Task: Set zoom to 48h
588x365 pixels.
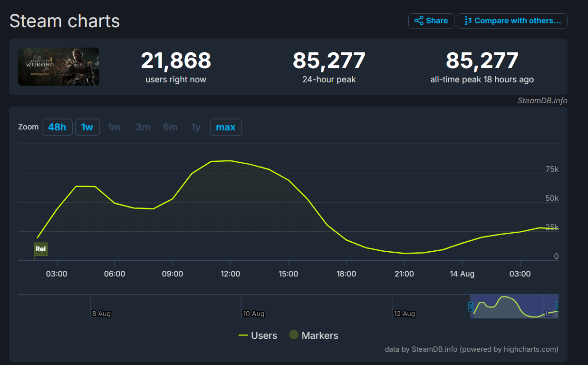Action: coord(57,127)
